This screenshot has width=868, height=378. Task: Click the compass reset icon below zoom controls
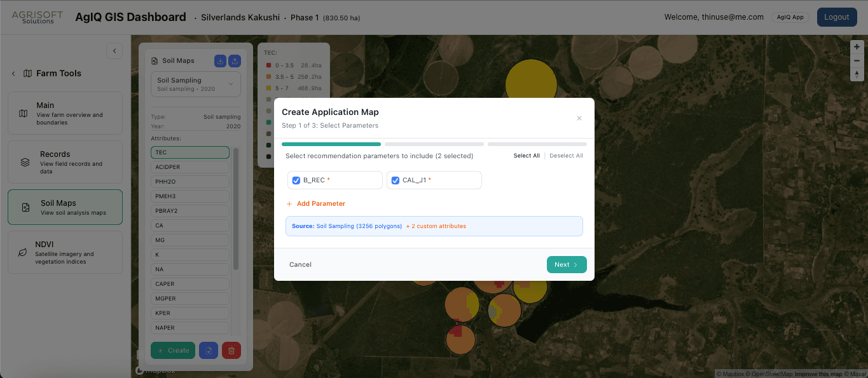point(857,74)
